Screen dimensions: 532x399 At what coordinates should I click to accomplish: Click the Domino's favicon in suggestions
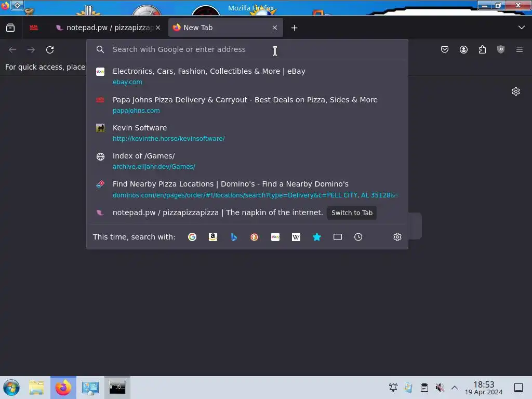click(100, 184)
